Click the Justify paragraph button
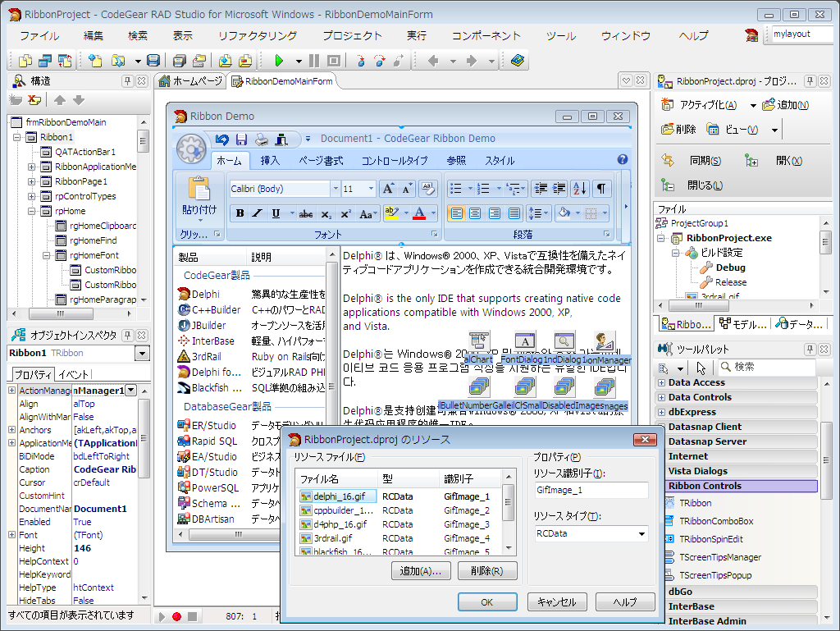The width and height of the screenshot is (840, 631). click(x=514, y=213)
